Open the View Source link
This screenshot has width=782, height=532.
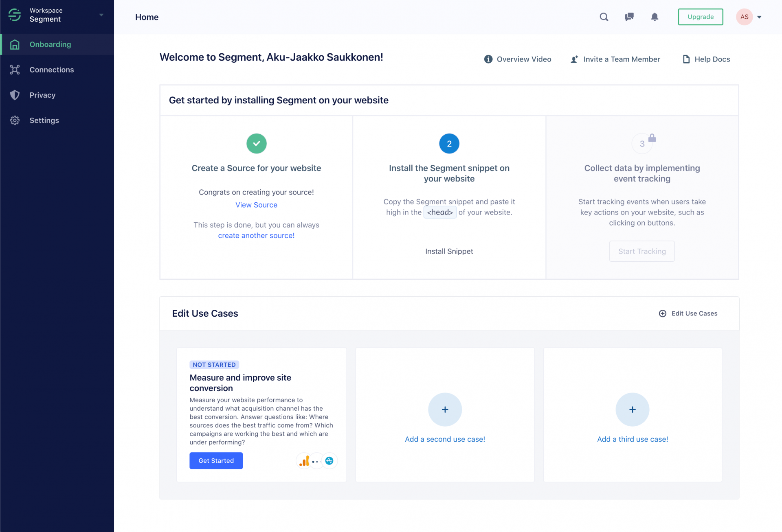256,205
